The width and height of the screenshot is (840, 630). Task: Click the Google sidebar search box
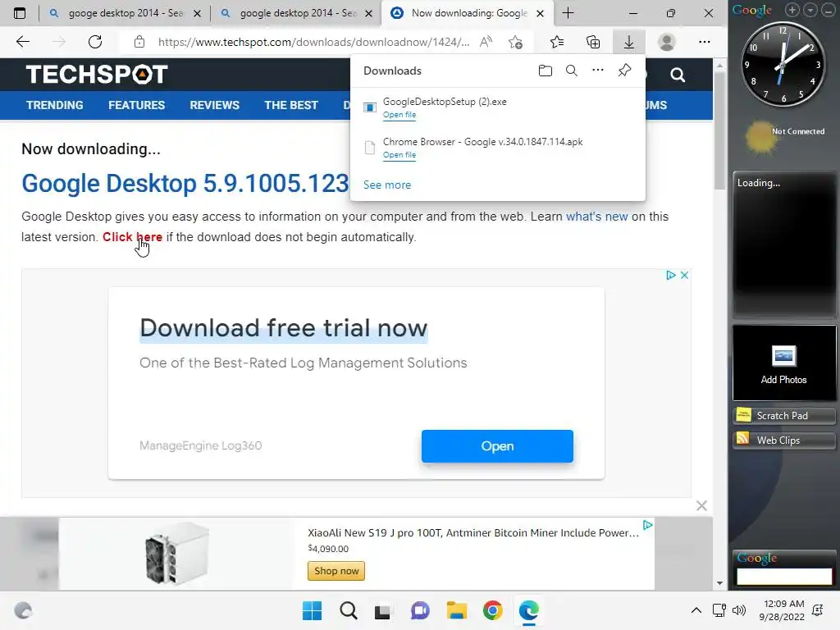[x=784, y=577]
